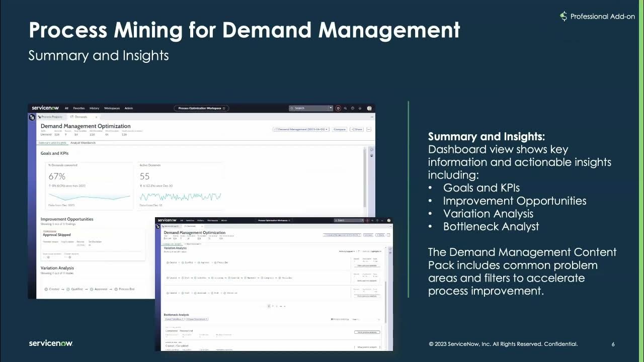Click the red circled scope icon in smaller window
644x362 pixels.
pyautogui.click(x=367, y=220)
